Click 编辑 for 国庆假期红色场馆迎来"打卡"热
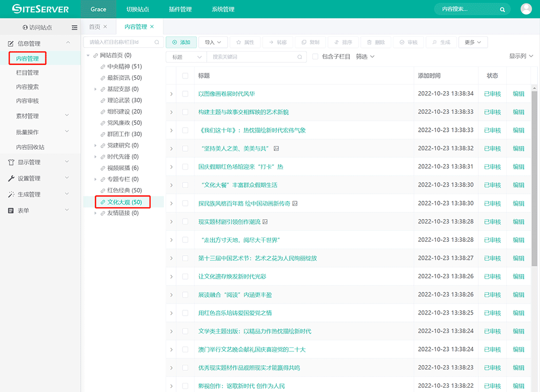The height and width of the screenshot is (392, 540). pos(518,167)
